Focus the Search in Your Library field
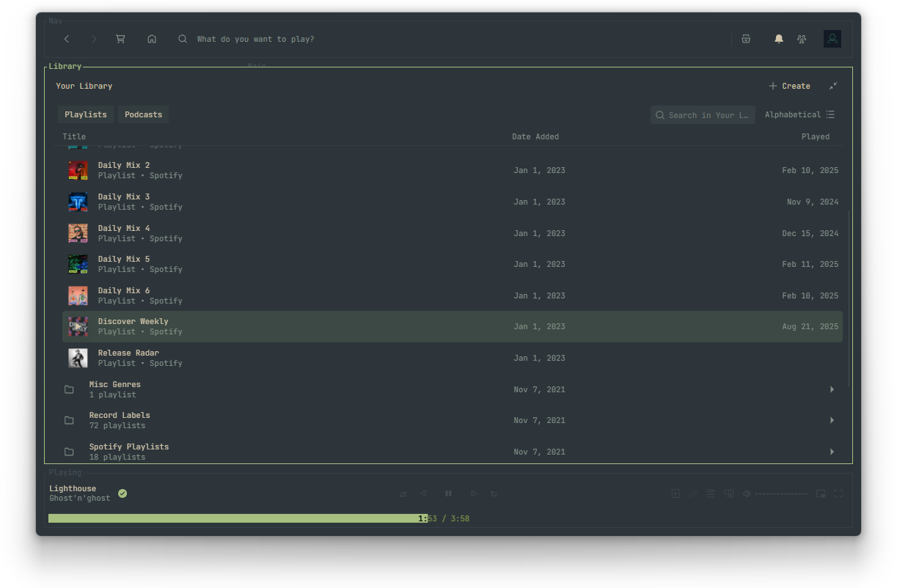897x588 pixels. (703, 115)
